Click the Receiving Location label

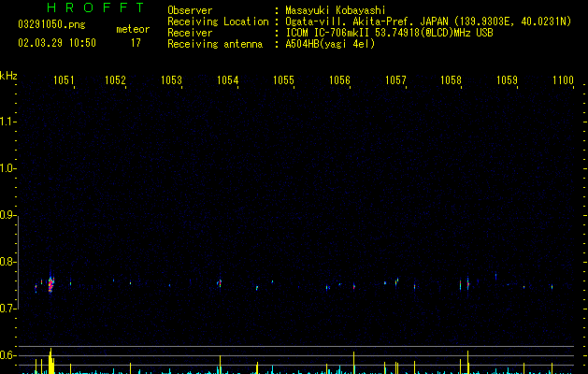[x=218, y=22]
